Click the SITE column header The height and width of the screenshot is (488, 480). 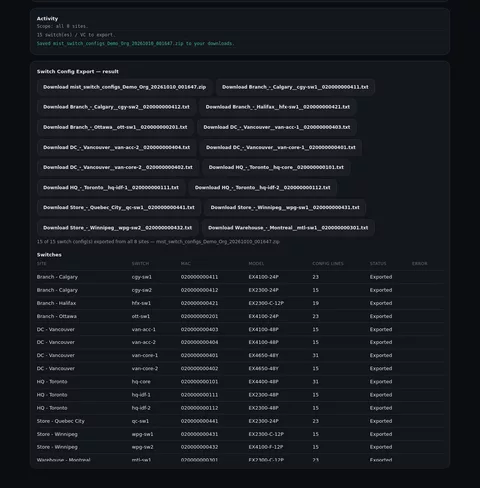click(42, 264)
